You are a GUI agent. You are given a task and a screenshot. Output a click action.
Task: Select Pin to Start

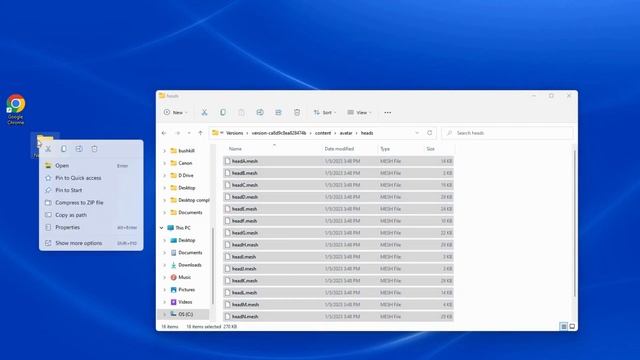pyautogui.click(x=91, y=190)
